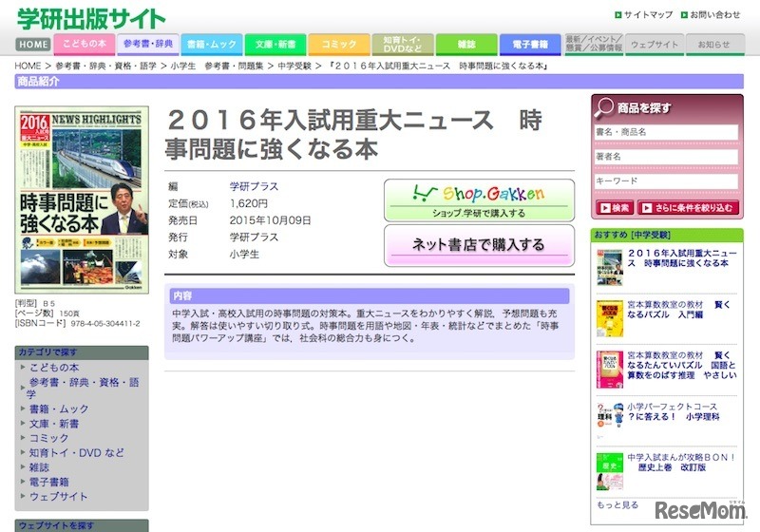Click the release date 2015年10月09日

pyautogui.click(x=270, y=220)
